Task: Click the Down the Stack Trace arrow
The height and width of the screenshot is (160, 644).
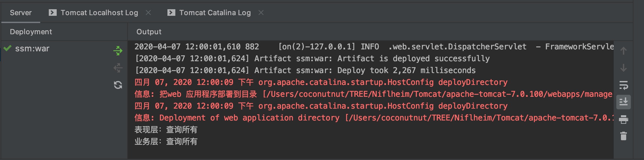Action: click(x=623, y=68)
